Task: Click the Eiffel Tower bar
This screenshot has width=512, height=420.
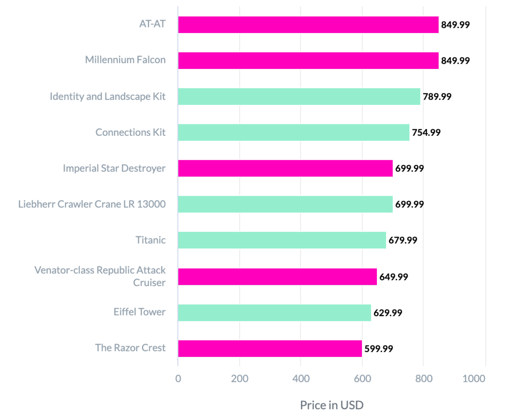Action: [274, 313]
